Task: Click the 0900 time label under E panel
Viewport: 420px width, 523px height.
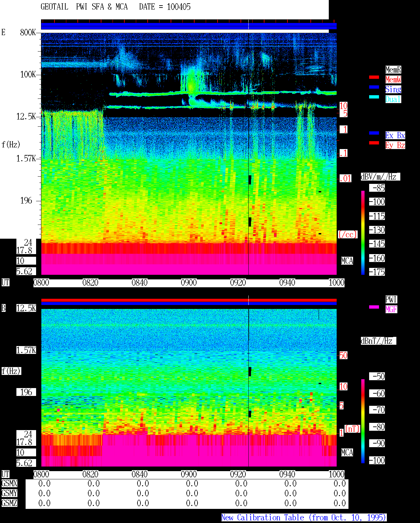Action: click(189, 282)
